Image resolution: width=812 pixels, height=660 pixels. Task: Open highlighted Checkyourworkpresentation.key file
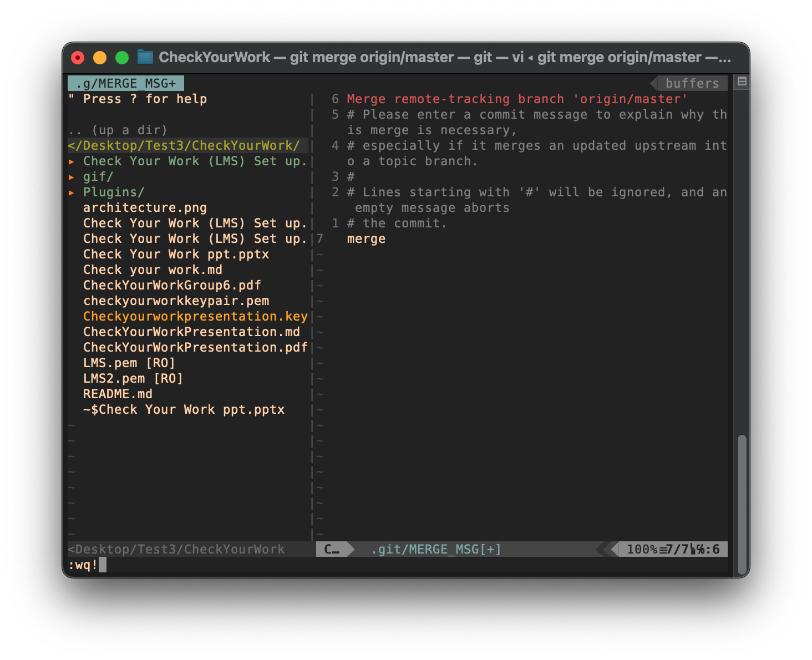(x=195, y=316)
